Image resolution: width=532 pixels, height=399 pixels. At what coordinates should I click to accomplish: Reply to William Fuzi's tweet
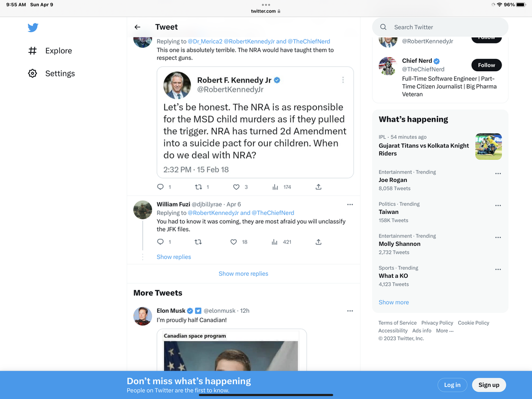pyautogui.click(x=161, y=242)
